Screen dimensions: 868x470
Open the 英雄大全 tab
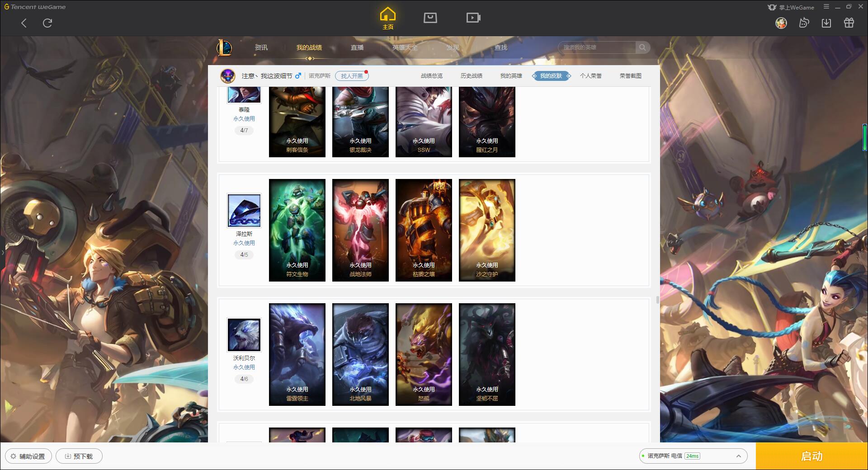click(x=405, y=47)
